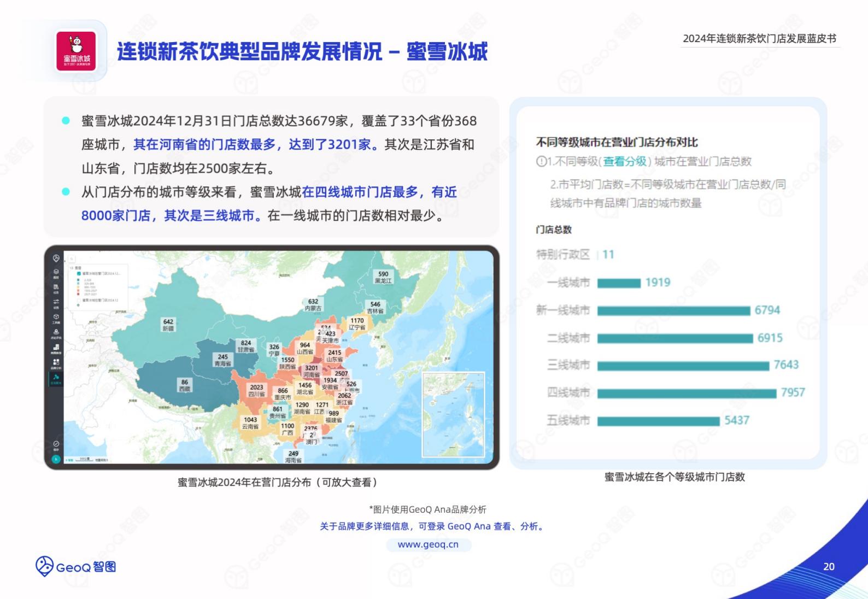
Task: Select the highlighted active tool in map sidebar
Action: (x=56, y=379)
